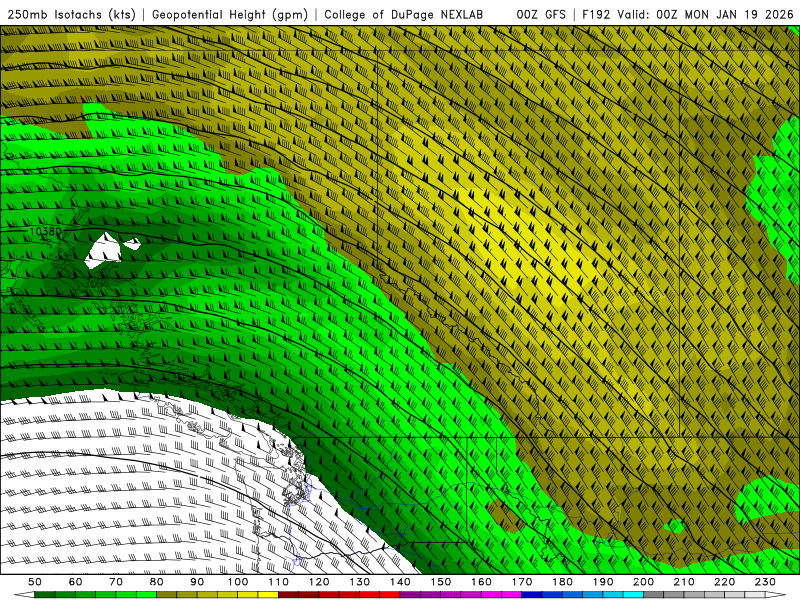Screen dimensions: 800x600
Task: Click the legend value 120
Action: click(319, 582)
